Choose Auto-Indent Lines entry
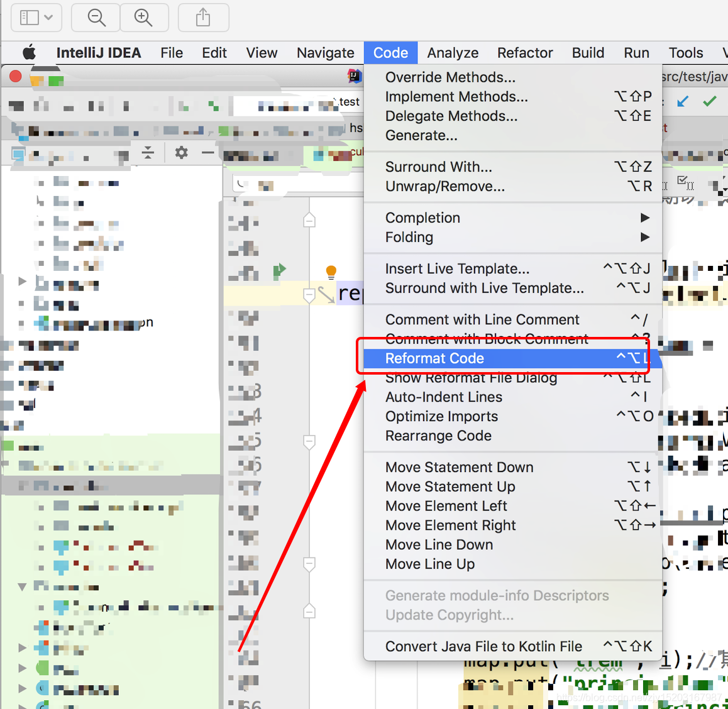 pyautogui.click(x=512, y=397)
